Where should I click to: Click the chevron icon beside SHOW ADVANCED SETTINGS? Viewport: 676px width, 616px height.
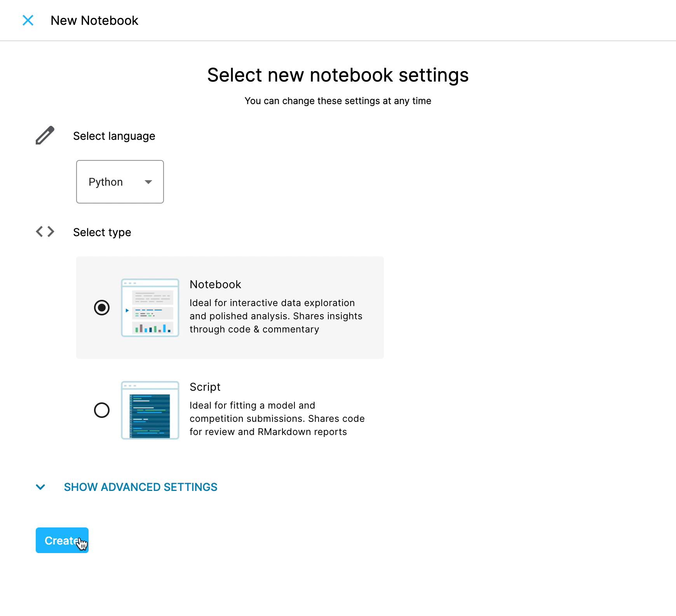click(x=40, y=487)
